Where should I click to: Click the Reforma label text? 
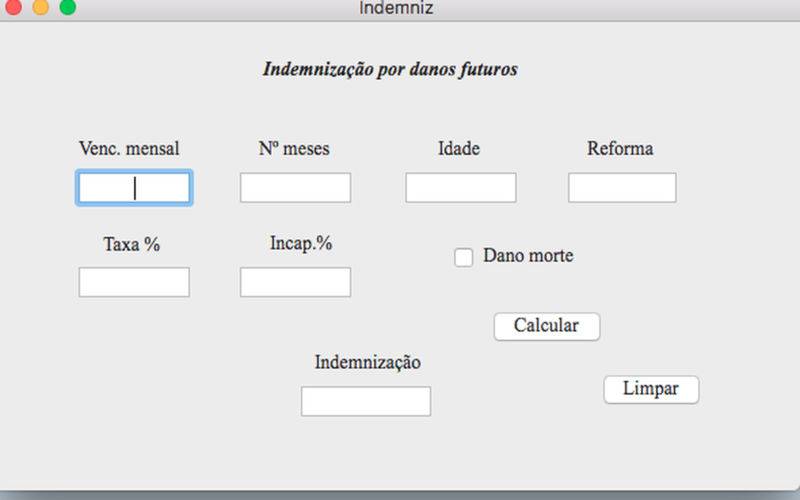620,148
